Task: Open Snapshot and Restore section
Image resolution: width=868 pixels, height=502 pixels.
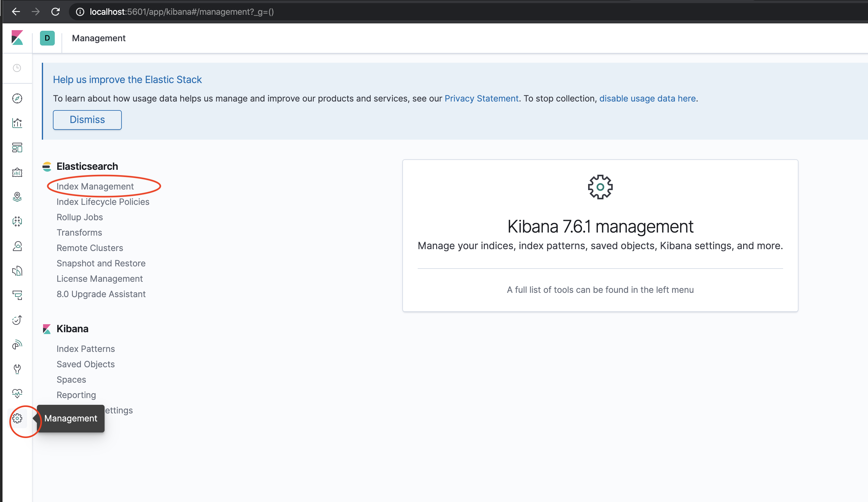Action: coord(101,263)
